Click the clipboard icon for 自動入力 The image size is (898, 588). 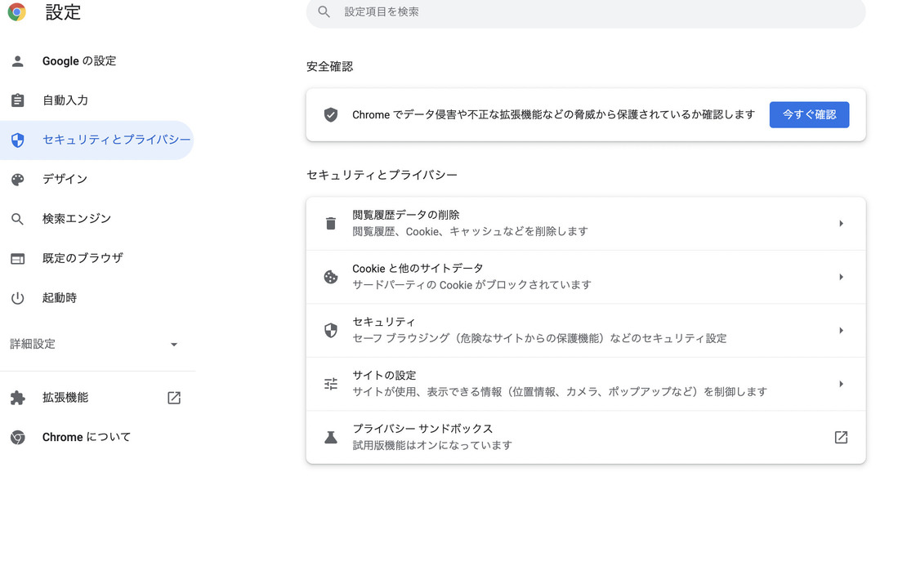click(x=18, y=100)
